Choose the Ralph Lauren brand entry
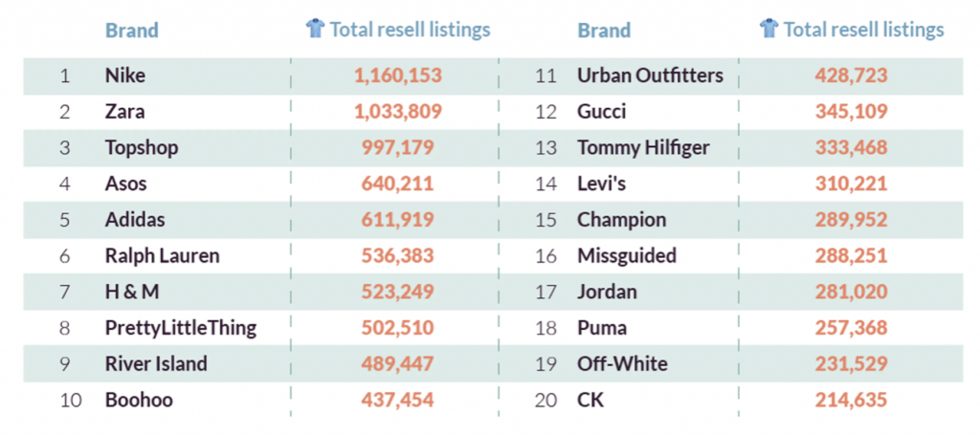Viewport: 980px width, 435px height. 162,256
